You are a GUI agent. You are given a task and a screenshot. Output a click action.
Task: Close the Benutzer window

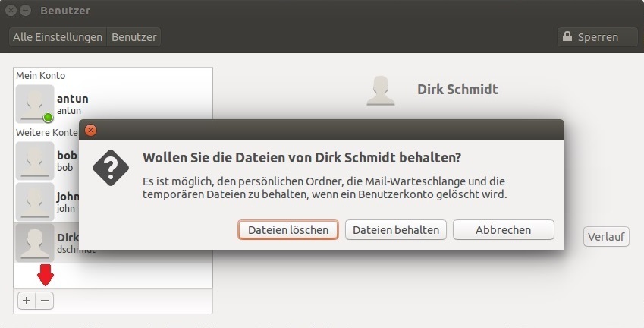click(11, 11)
